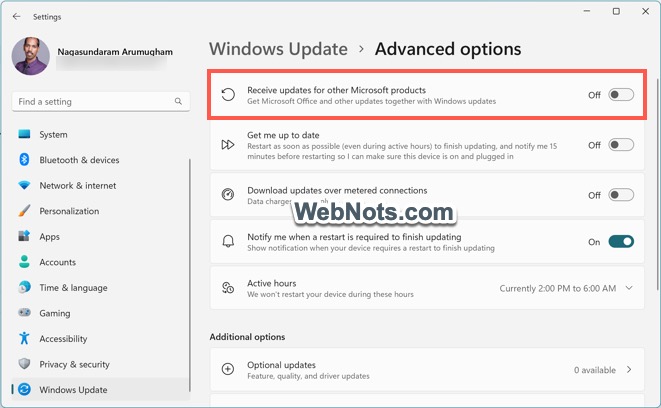Disable Notify me when restart is required toggle
Image resolution: width=661 pixels, height=408 pixels.
(x=621, y=242)
